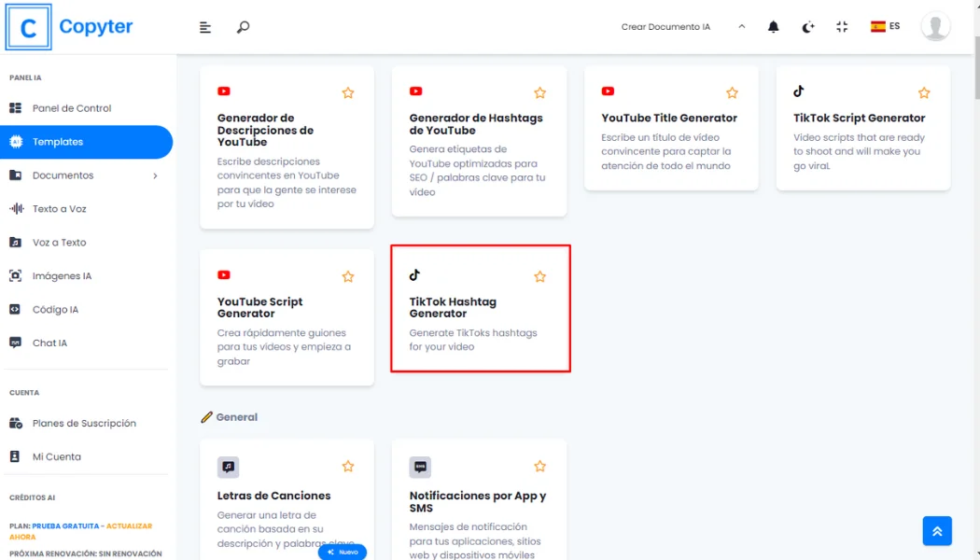Viewport: 980px width, 560px height.
Task: Open Panel de Control in sidebar
Action: [x=71, y=108]
